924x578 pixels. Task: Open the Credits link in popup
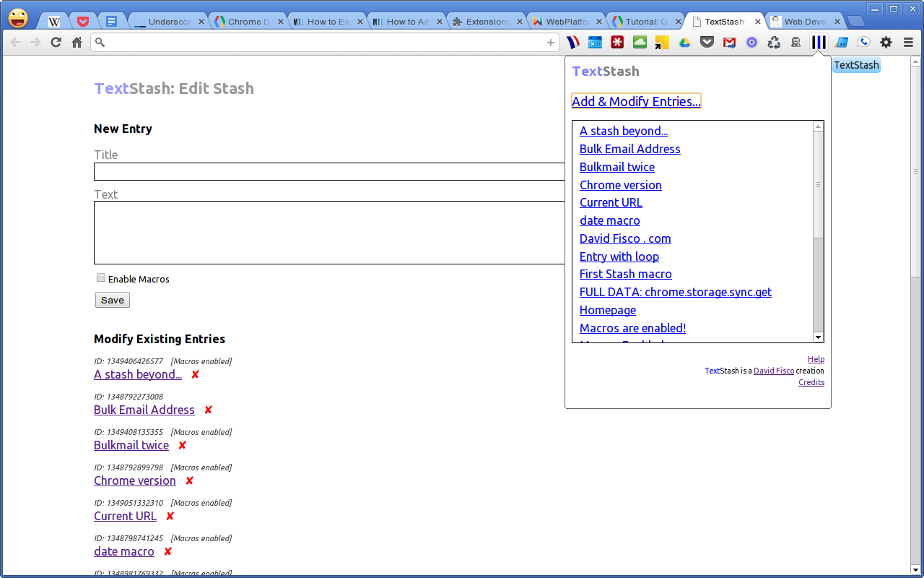811,382
